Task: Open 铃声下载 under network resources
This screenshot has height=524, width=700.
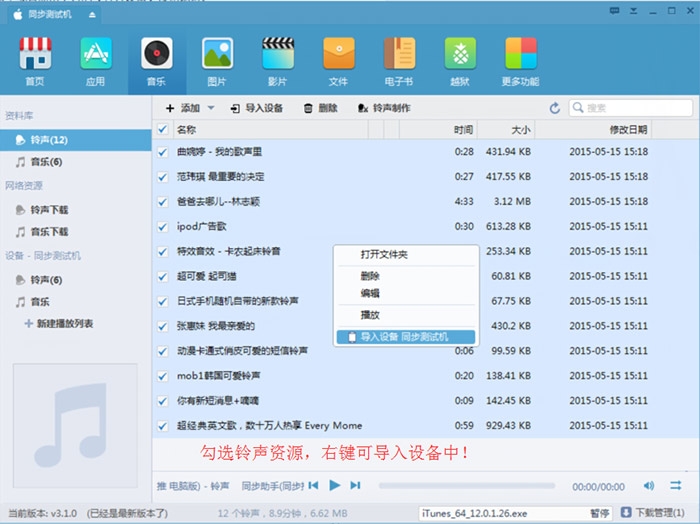Action: pos(76,210)
